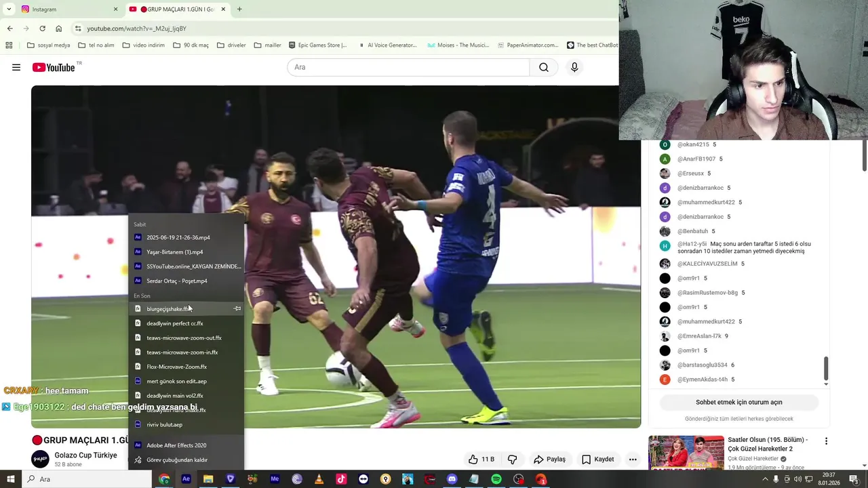Open teaws-microwave-zoom-out.ffx
Screen dimensions: 868x488
186,338
